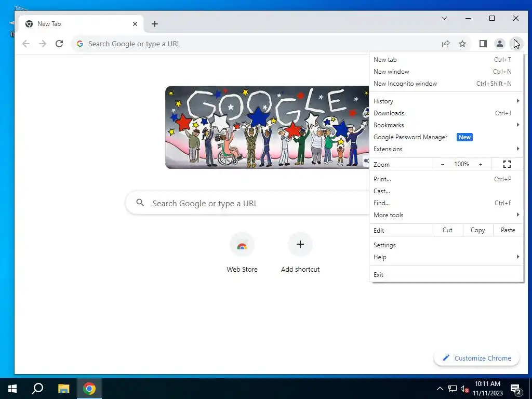This screenshot has width=532, height=399.
Task: Click the page's Google search box
Action: pyautogui.click(x=247, y=203)
